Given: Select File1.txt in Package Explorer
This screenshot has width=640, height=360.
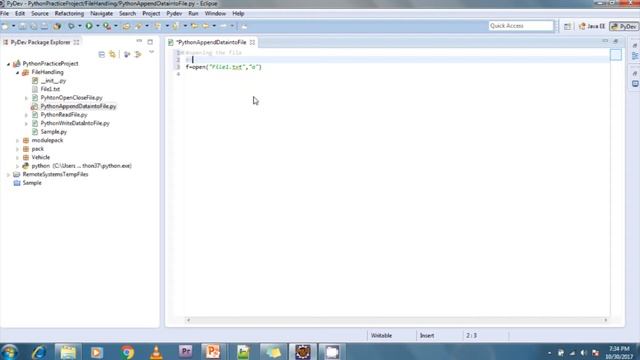Looking at the screenshot, I should coord(50,89).
